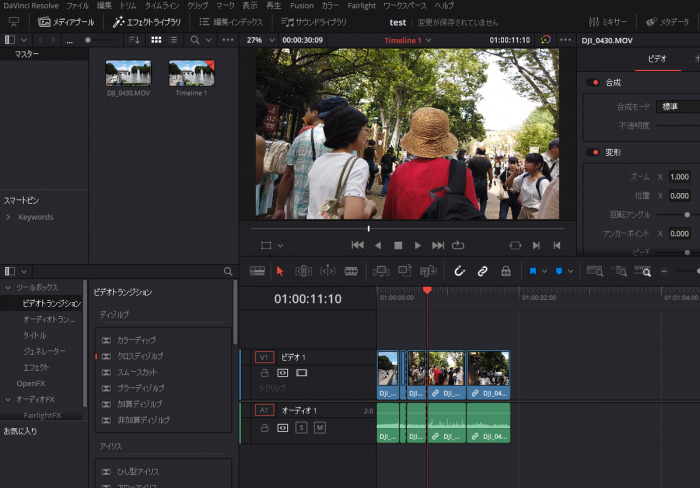This screenshot has width=700, height=488.
Task: Open the composite mode (標準) dropdown
Action: (678, 106)
